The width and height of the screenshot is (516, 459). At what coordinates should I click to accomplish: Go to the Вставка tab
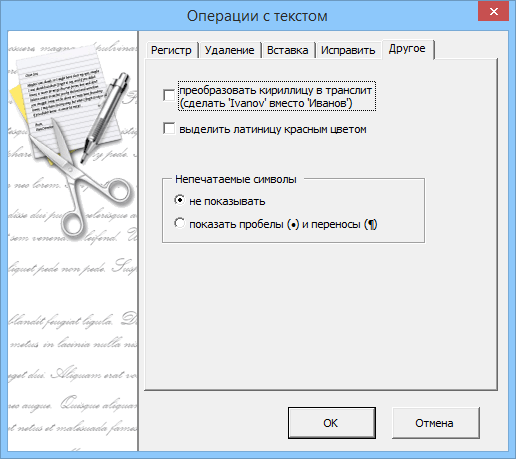287,50
